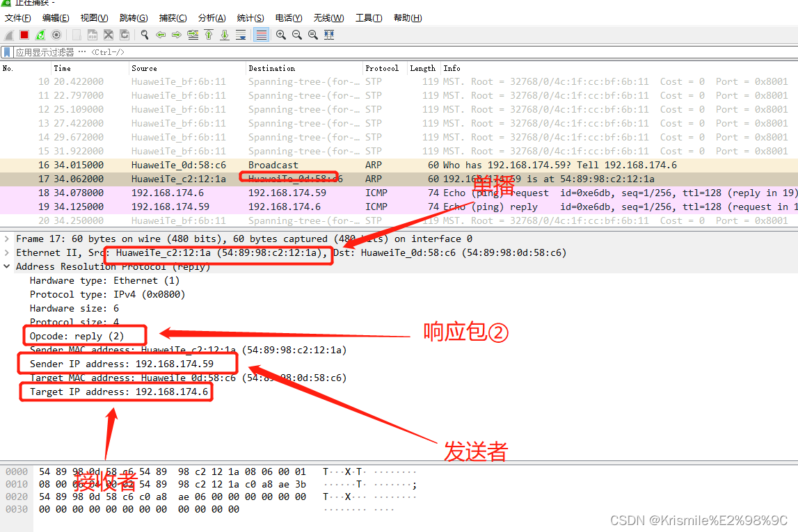The image size is (798, 532).
Task: Open the 统计(S) menu
Action: click(x=250, y=17)
